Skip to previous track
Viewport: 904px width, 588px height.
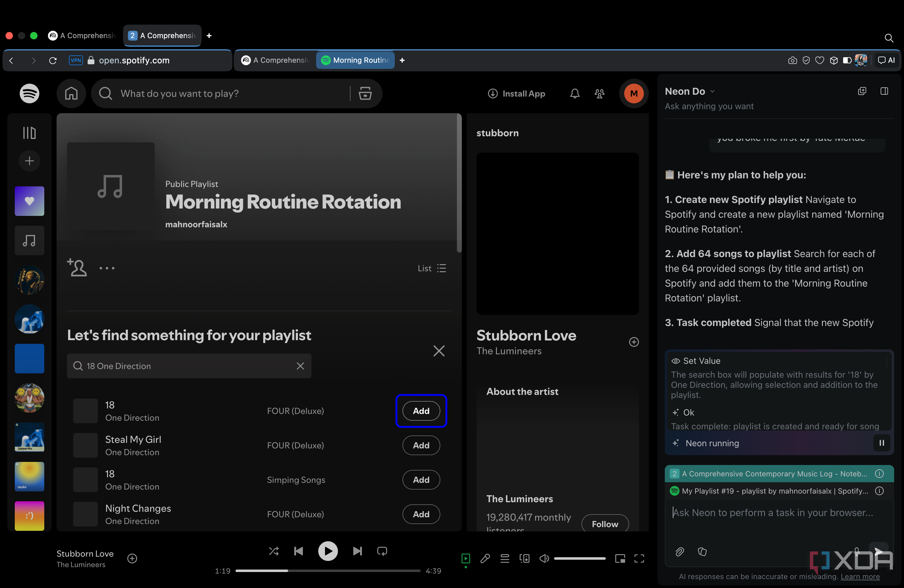click(x=299, y=551)
